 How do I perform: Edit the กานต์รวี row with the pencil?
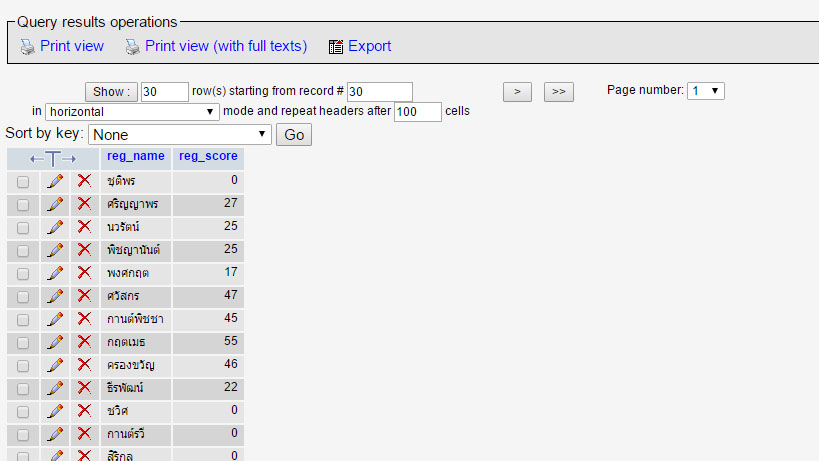coord(55,434)
